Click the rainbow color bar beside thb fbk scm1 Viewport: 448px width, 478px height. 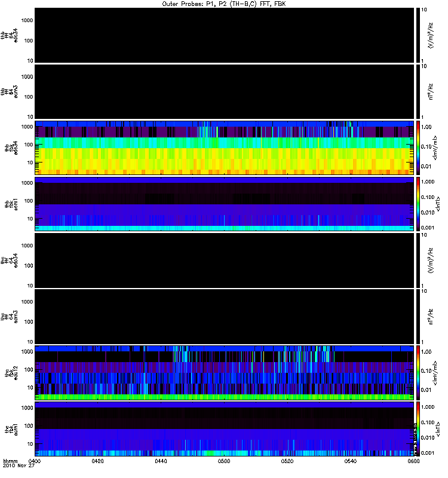point(418,204)
